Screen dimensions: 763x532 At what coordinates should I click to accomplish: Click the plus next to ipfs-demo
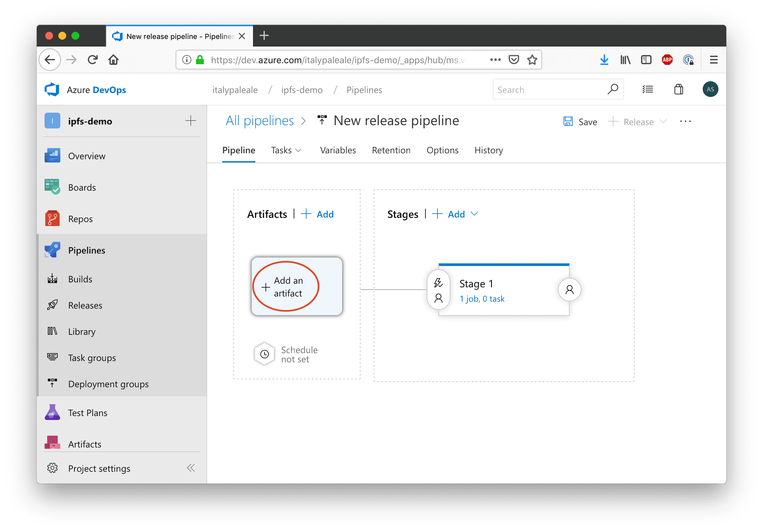[191, 121]
